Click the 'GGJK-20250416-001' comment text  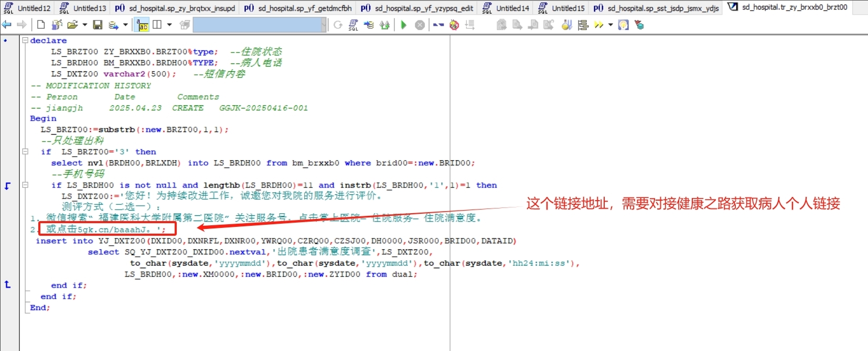263,108
